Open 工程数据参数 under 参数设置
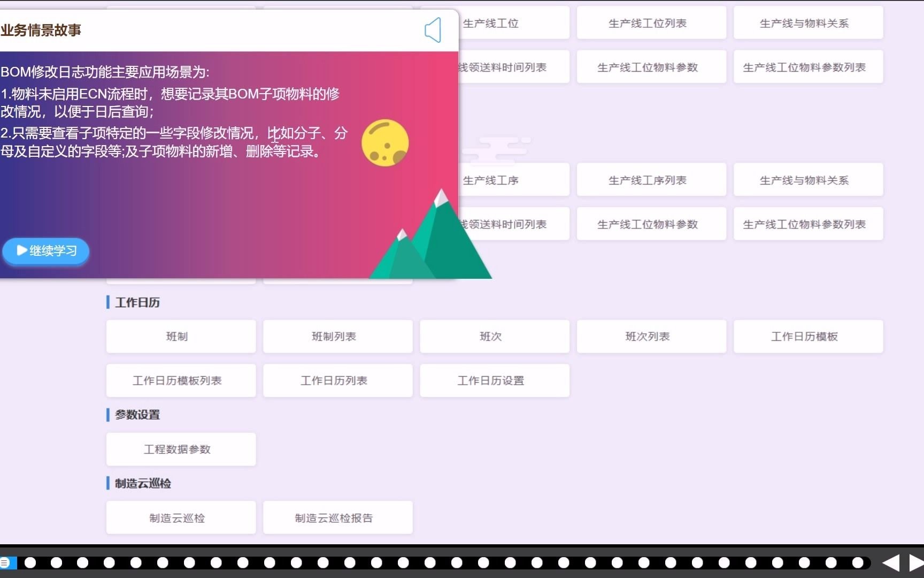The height and width of the screenshot is (578, 924). click(181, 449)
